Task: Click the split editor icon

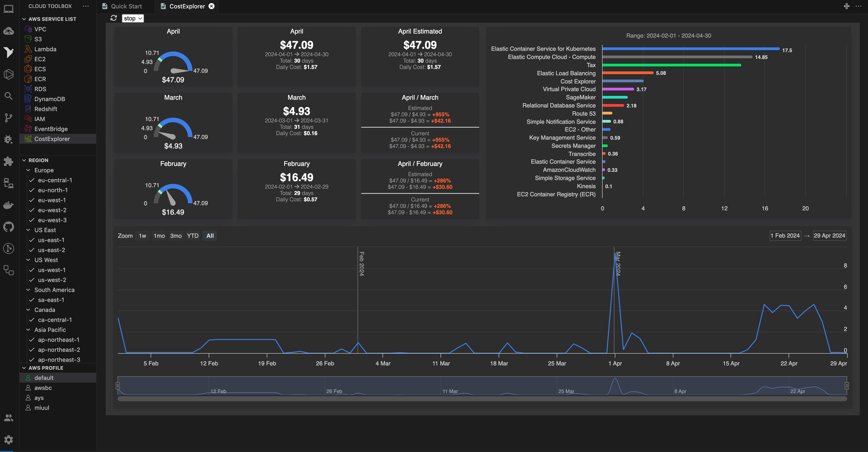Action: click(846, 6)
